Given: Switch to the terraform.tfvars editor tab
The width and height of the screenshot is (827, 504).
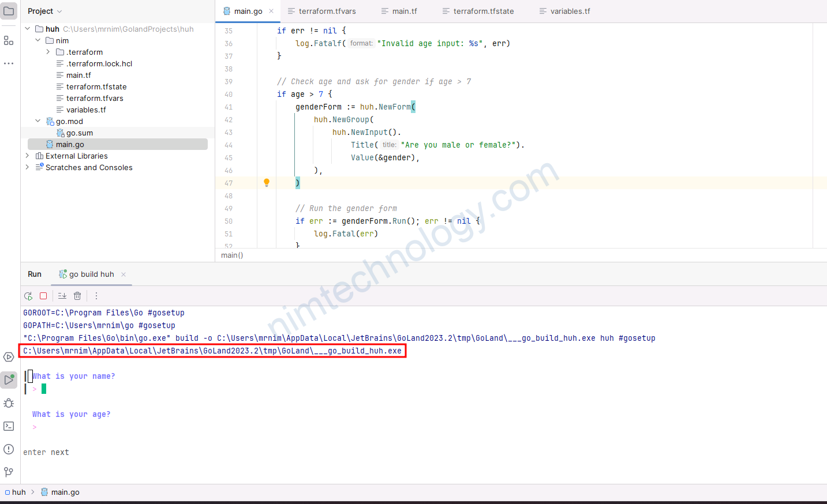Looking at the screenshot, I should [x=327, y=11].
